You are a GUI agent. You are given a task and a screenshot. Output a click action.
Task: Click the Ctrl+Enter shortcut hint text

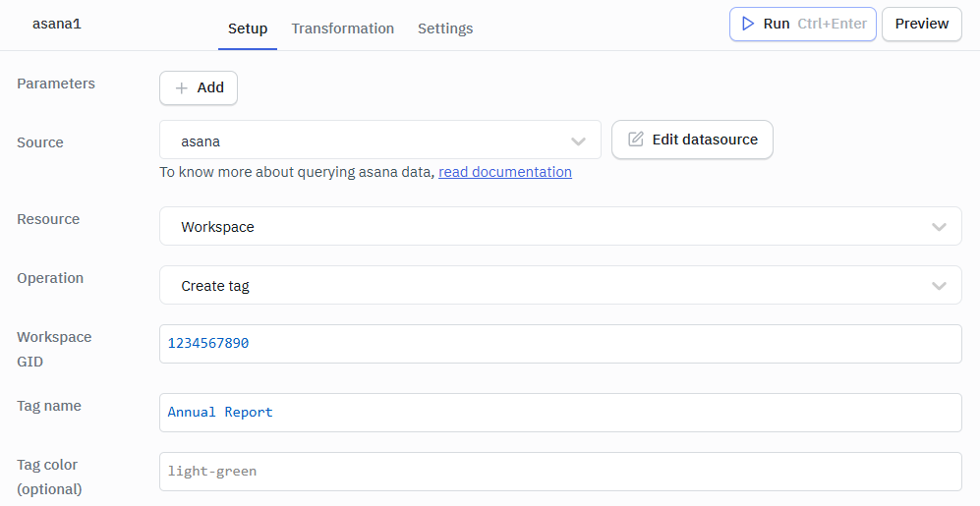pos(832,24)
